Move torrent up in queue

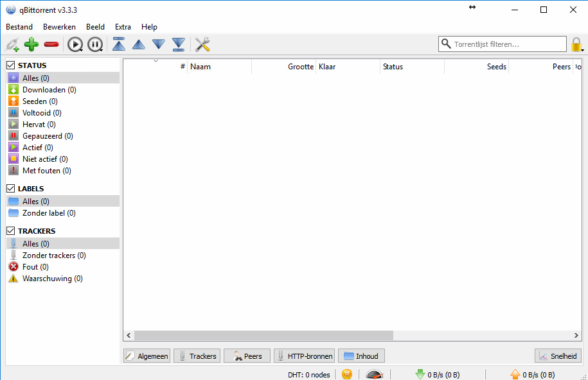click(x=139, y=44)
